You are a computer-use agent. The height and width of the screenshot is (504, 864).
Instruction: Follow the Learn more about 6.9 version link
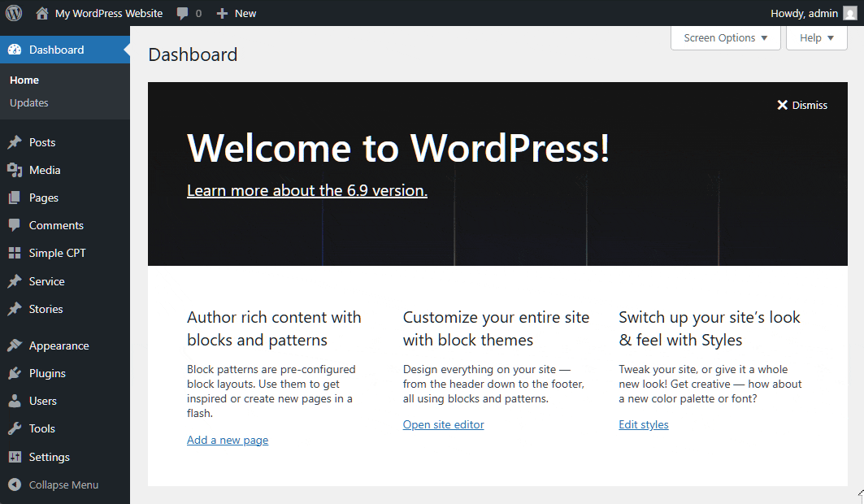tap(306, 190)
